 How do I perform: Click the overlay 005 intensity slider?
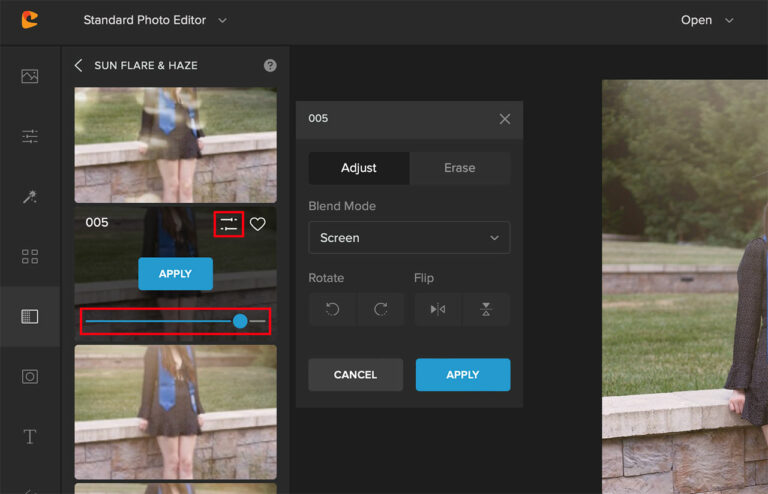pos(175,321)
